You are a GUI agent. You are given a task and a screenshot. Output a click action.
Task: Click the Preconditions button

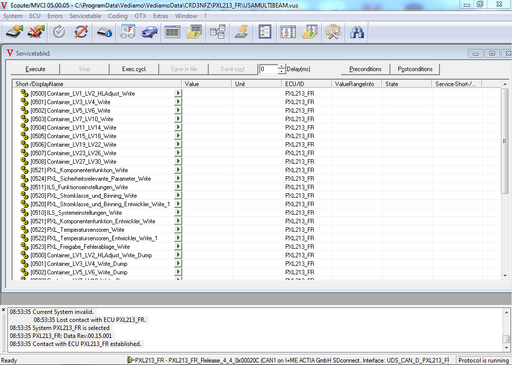pyautogui.click(x=365, y=69)
